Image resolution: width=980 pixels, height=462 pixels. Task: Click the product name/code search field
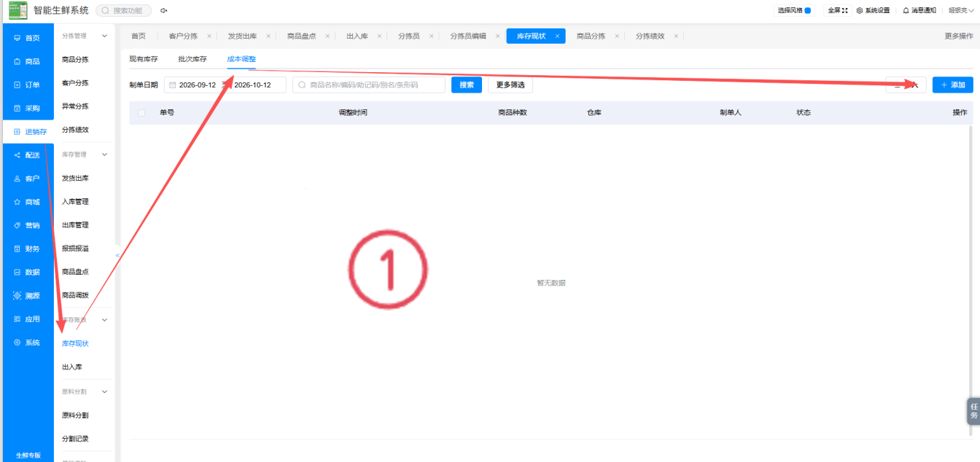[369, 85]
